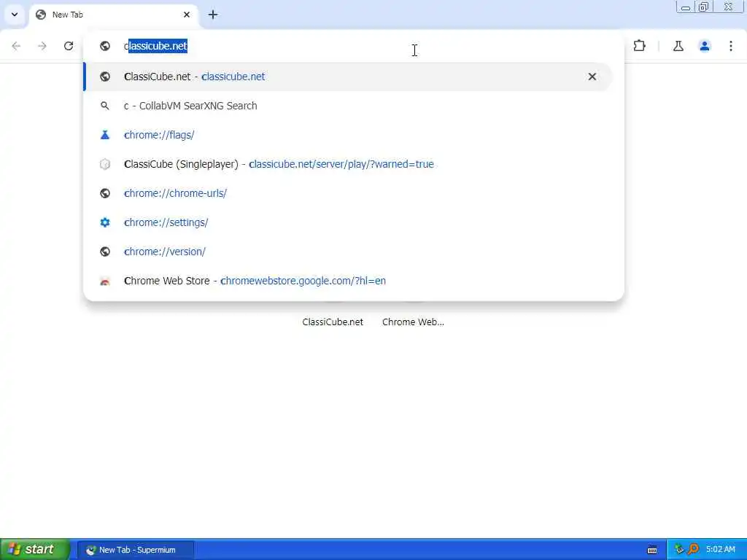Click the magnifier icon of the search suggestion

tap(105, 106)
